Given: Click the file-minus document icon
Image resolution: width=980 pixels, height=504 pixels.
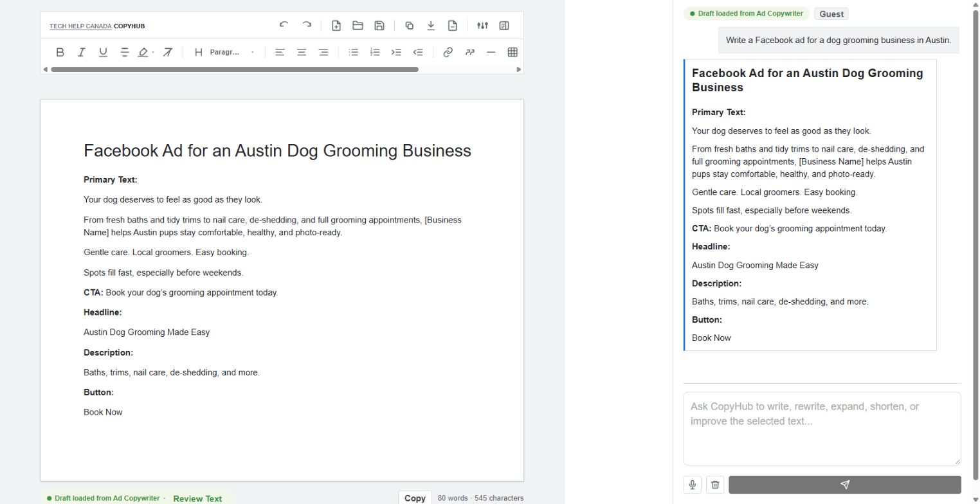Looking at the screenshot, I should click(453, 26).
